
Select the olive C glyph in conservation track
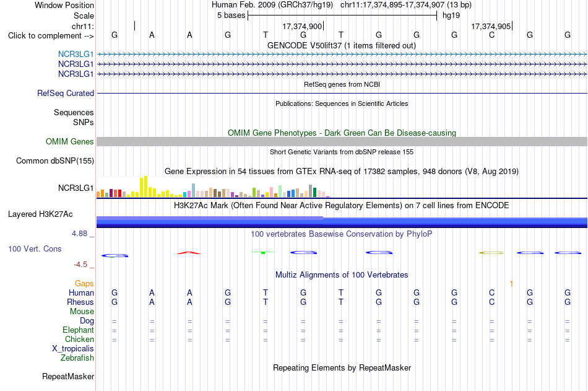(x=491, y=253)
